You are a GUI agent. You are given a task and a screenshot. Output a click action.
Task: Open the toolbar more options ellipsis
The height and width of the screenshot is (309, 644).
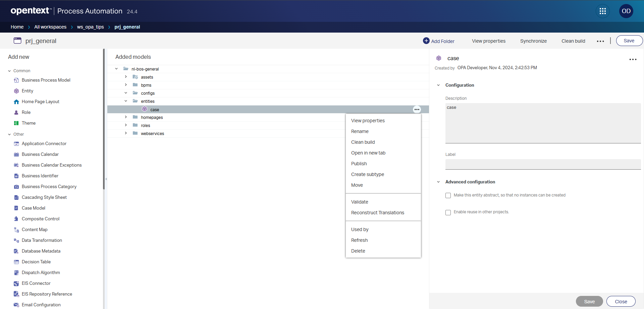click(600, 41)
